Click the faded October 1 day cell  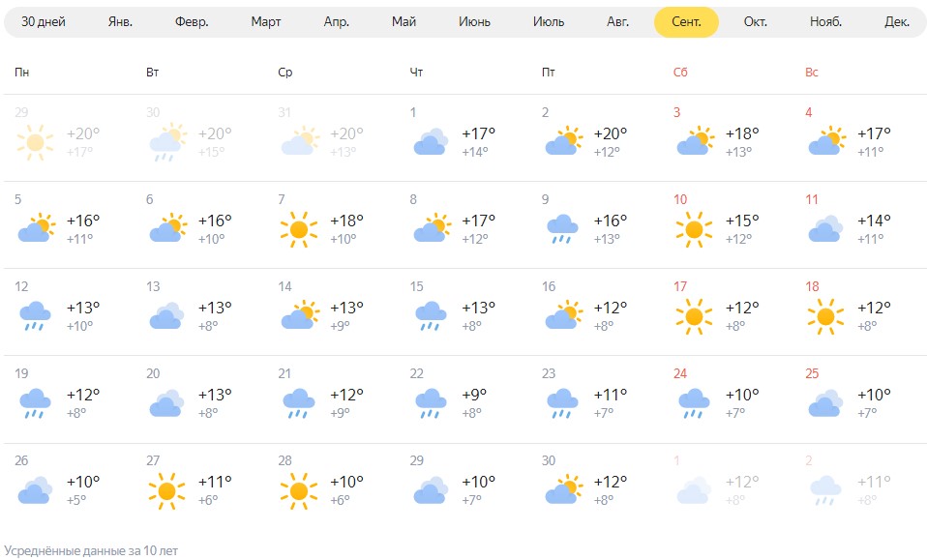point(727,487)
